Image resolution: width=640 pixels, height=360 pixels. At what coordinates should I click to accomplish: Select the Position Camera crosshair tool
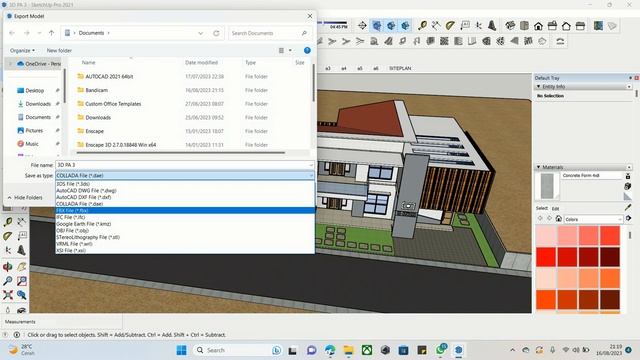[362, 26]
